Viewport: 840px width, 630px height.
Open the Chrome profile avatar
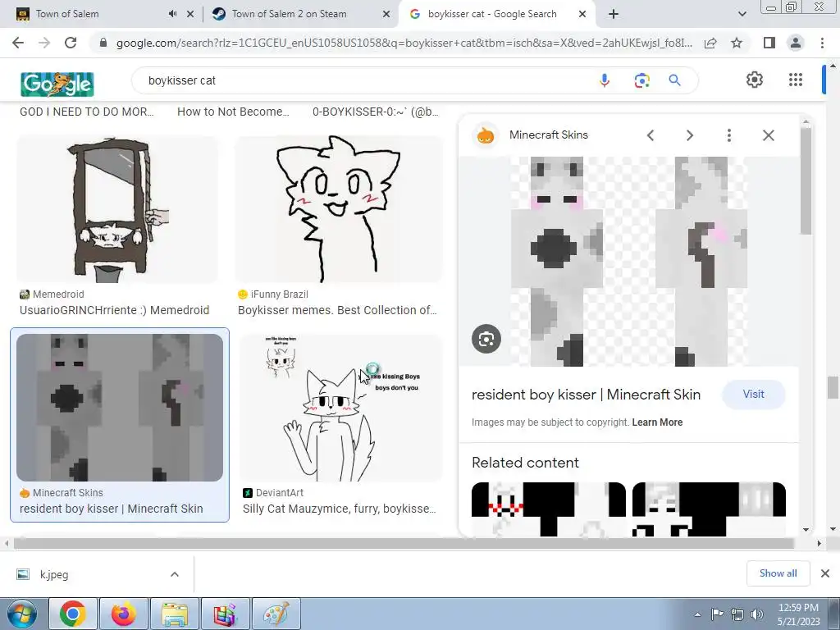coord(796,43)
